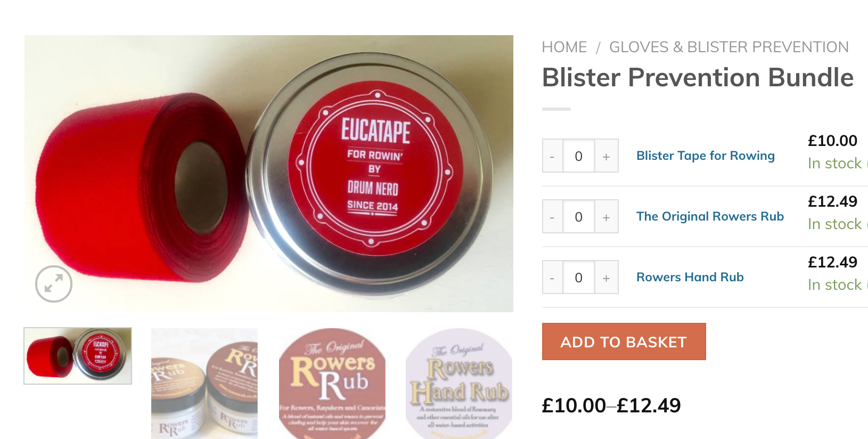Focus the Rowers Hand Rub quantity field
The width and height of the screenshot is (868, 439).
coord(578,277)
